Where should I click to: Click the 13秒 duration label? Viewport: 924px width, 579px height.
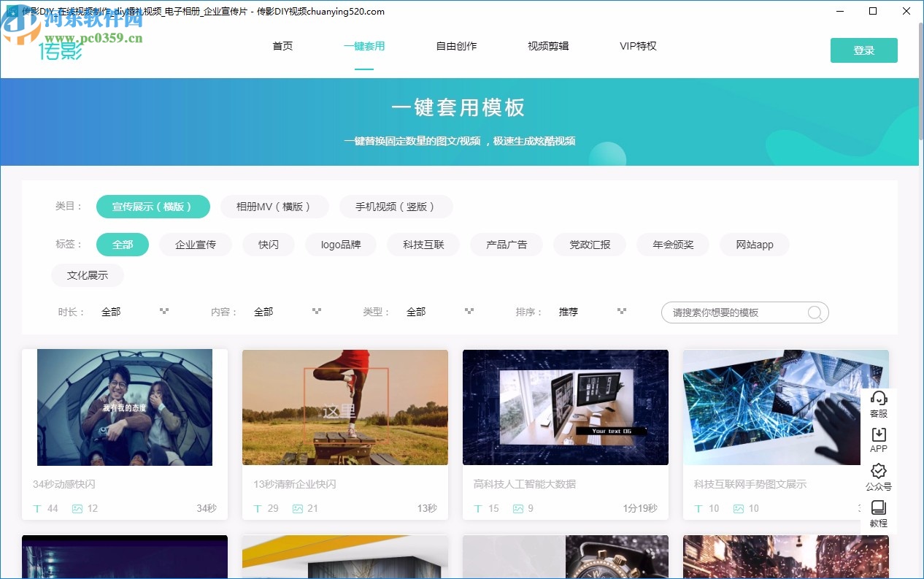tap(427, 508)
